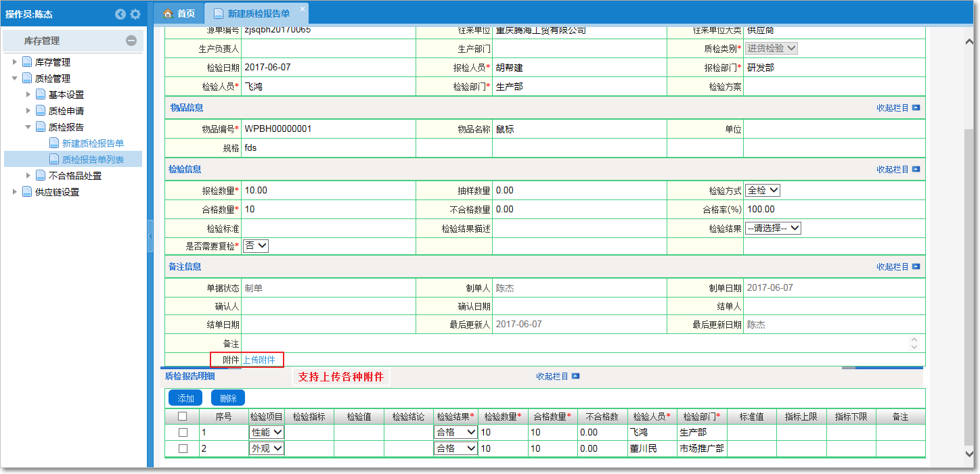980x474 pixels.
Task: Toggle the select-all checkbox in detail table header
Action: tap(182, 417)
